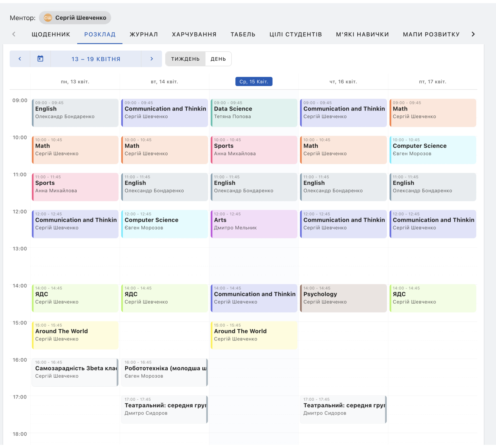496x448 pixels.
Task: Open Friday 14:00 ЯДС lesson
Action: (x=433, y=298)
